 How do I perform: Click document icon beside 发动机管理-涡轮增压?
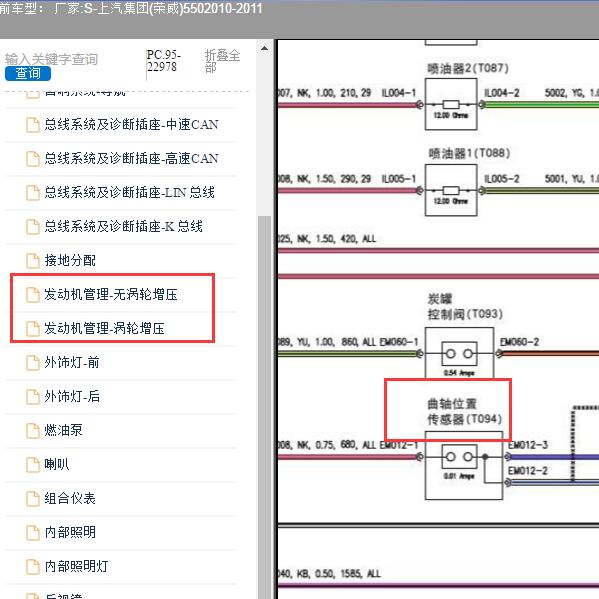(x=33, y=329)
